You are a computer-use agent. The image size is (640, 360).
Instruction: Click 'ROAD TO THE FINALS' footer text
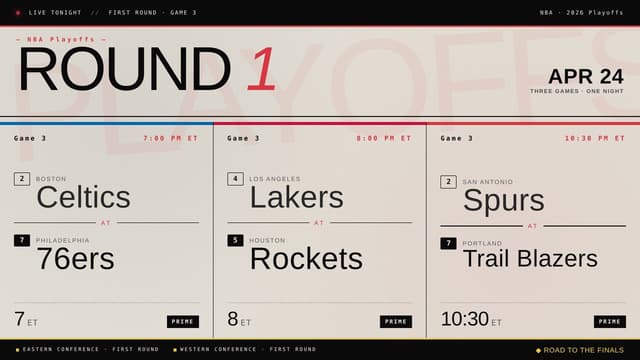point(584,350)
